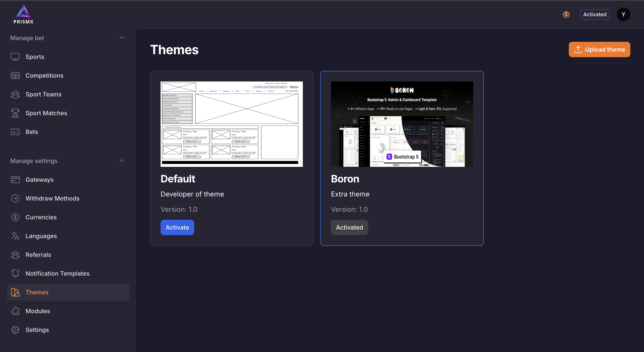This screenshot has width=644, height=352.
Task: Go to Withdraw Methods page
Action: tap(53, 199)
